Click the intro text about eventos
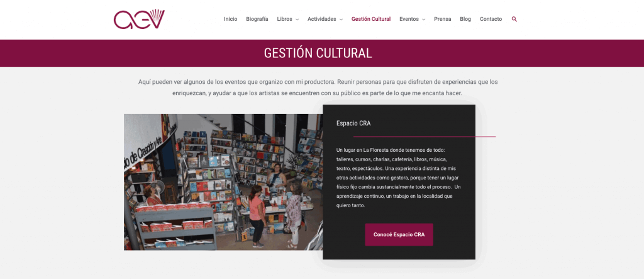Image resolution: width=644 pixels, height=279 pixels. [318, 88]
